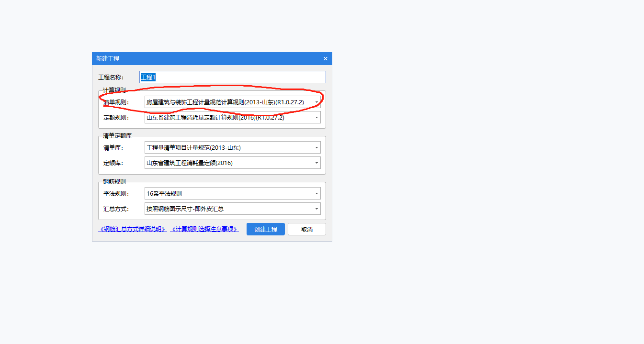
Task: Close the 新建工程 dialog
Action: [x=326, y=58]
